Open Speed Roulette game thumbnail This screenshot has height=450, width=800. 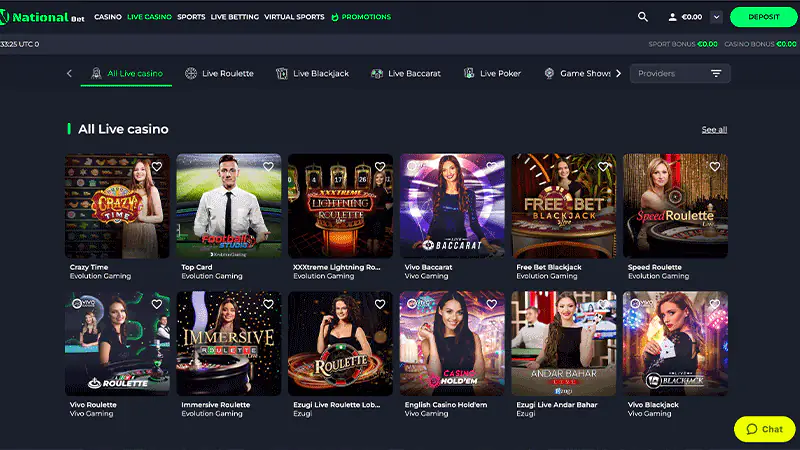tap(676, 206)
